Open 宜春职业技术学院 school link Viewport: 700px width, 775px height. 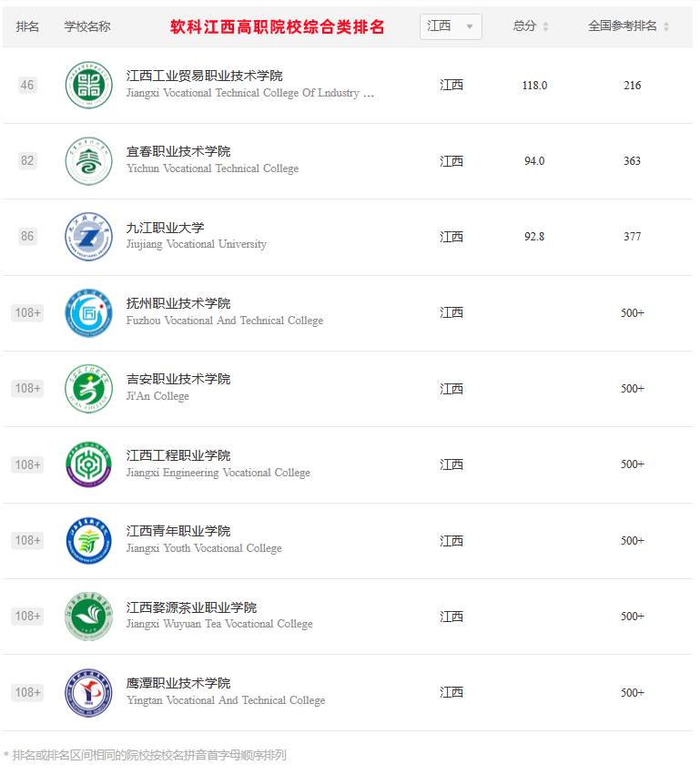(178, 151)
